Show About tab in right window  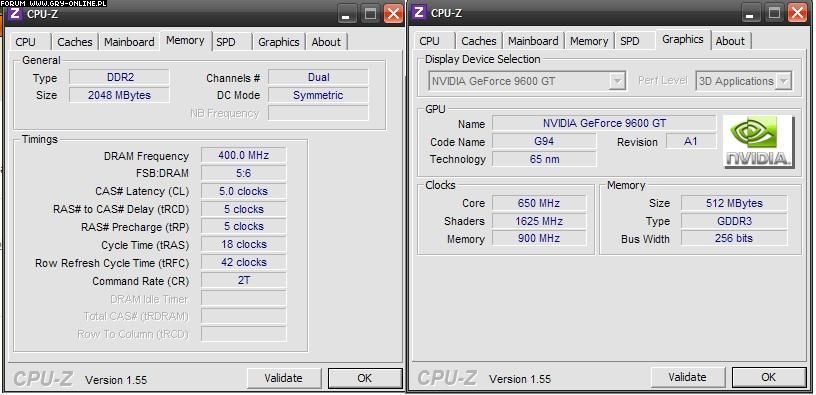[x=730, y=41]
